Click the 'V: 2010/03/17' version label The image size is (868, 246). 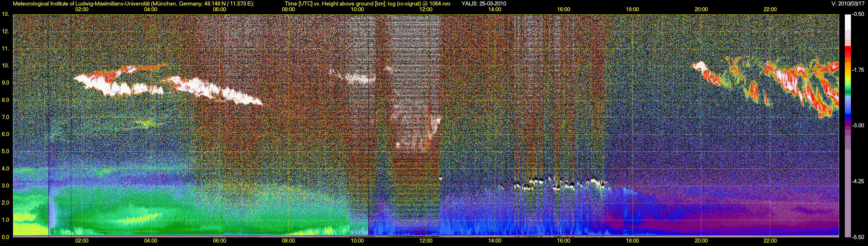coord(848,4)
